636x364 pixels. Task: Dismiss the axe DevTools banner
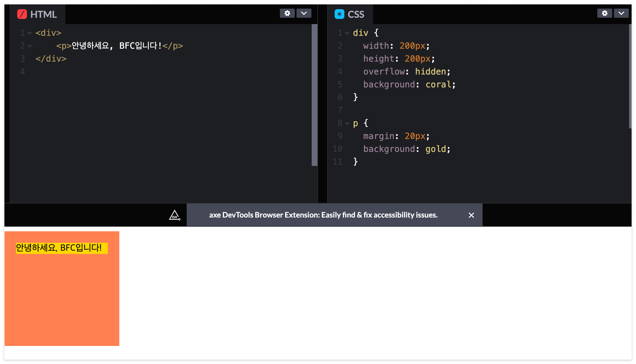(471, 215)
